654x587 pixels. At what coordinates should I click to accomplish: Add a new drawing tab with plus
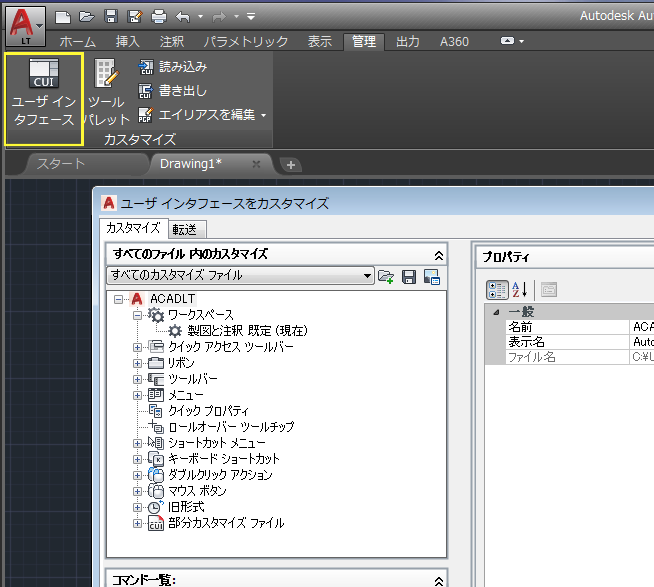pos(291,165)
